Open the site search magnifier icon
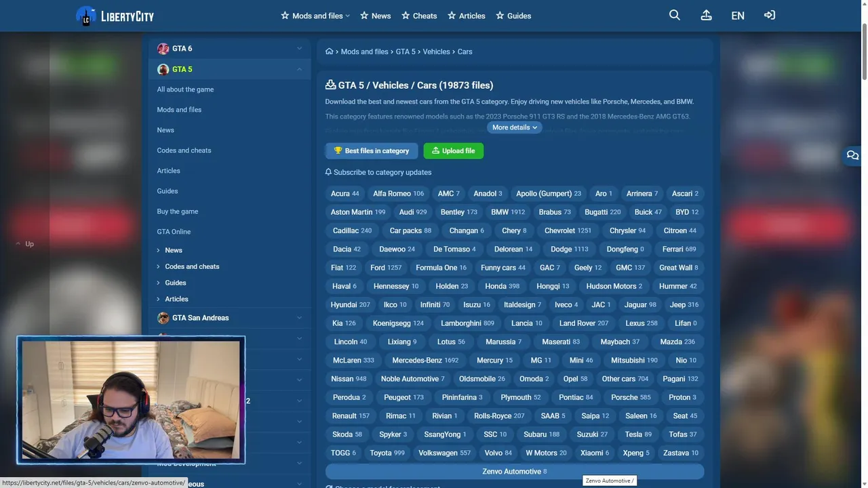Image resolution: width=868 pixels, height=488 pixels. point(674,15)
